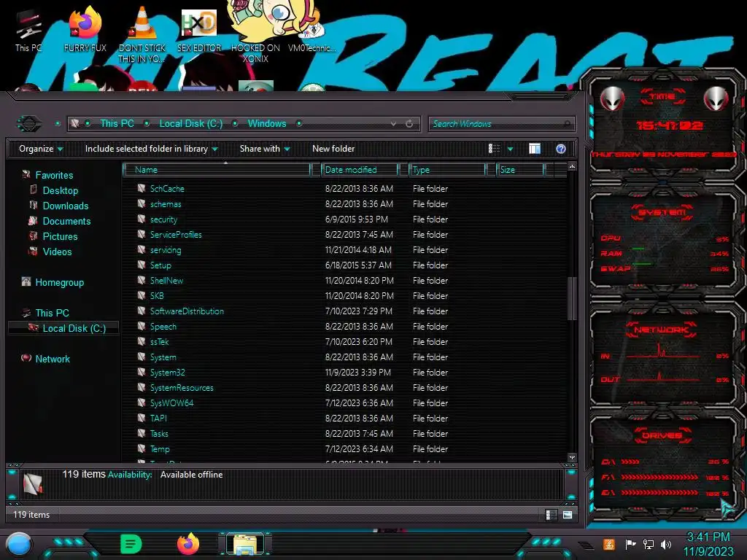
Task: Click This PC in the address breadcrumb
Action: pyautogui.click(x=117, y=124)
